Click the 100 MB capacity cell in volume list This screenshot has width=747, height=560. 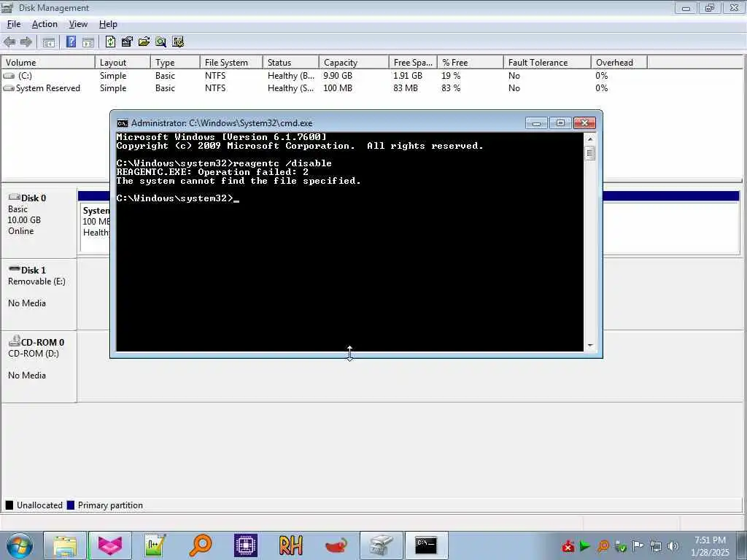tap(338, 88)
